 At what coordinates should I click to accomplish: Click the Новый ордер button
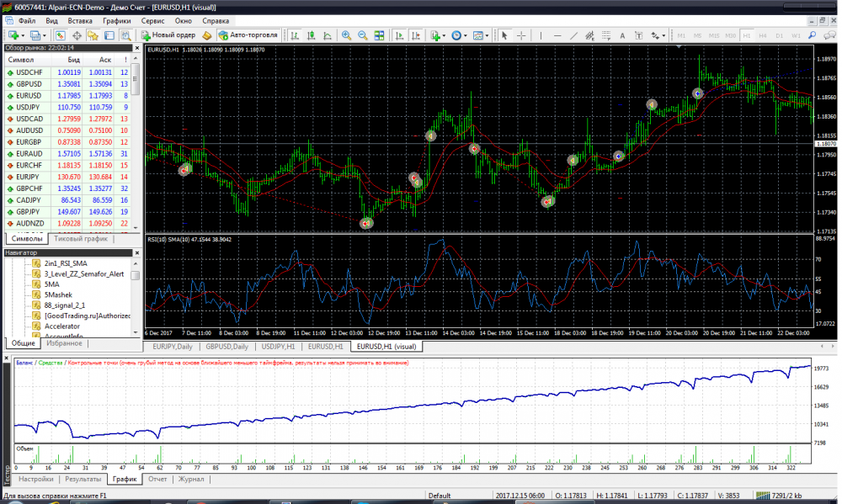coord(169,35)
